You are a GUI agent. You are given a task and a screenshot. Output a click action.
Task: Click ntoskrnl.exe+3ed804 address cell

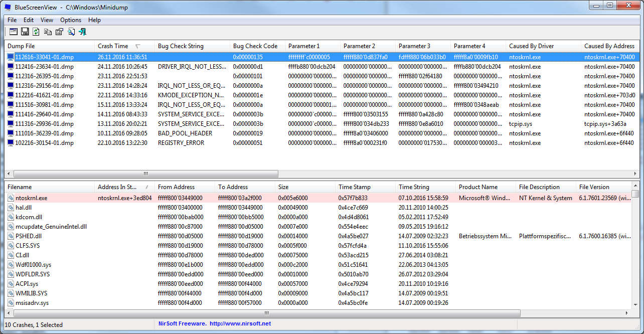click(x=124, y=198)
